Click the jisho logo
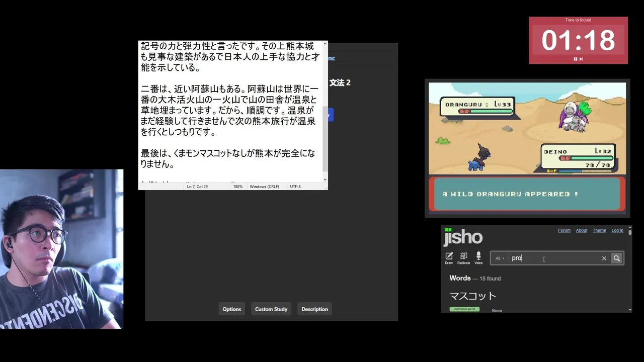 point(463,237)
